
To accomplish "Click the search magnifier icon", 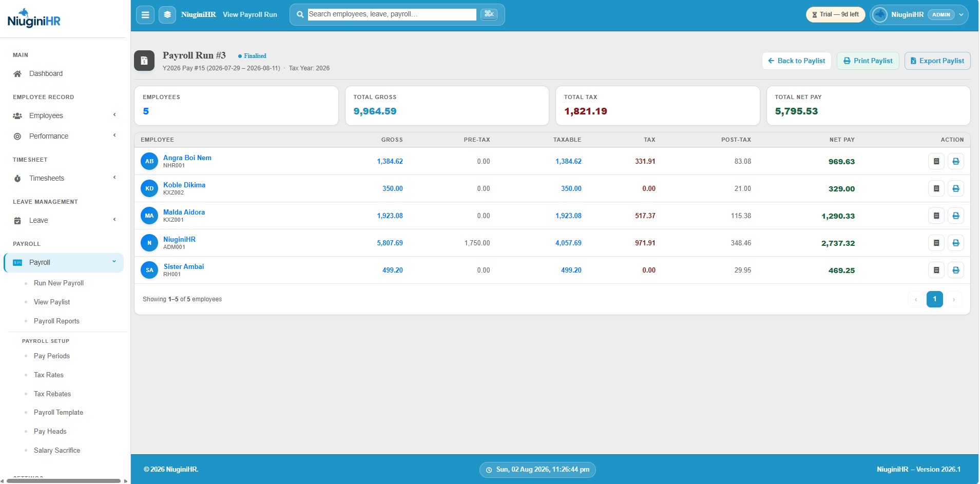I will pos(300,14).
